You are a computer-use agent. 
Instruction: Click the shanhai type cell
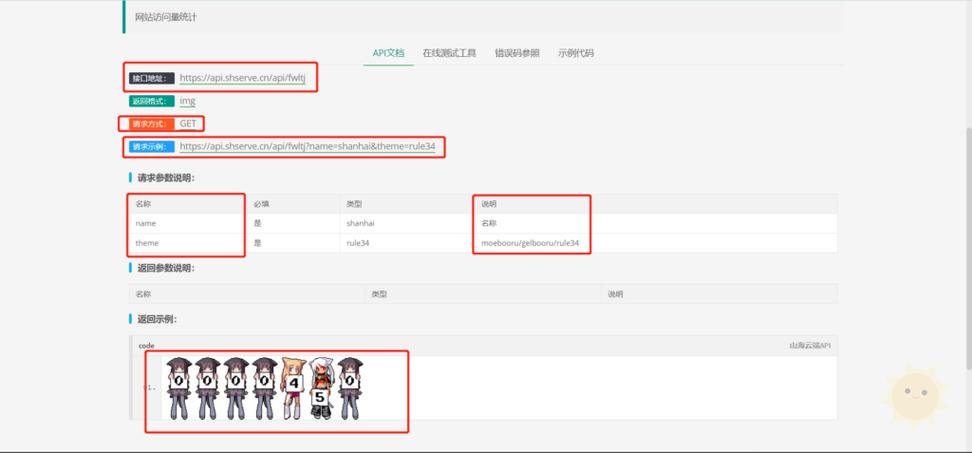pyautogui.click(x=407, y=223)
